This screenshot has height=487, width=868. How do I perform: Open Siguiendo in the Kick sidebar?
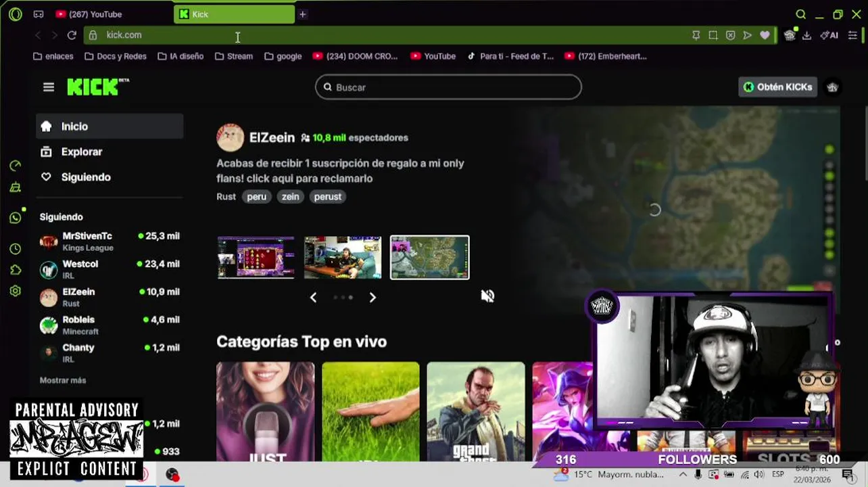110,177
